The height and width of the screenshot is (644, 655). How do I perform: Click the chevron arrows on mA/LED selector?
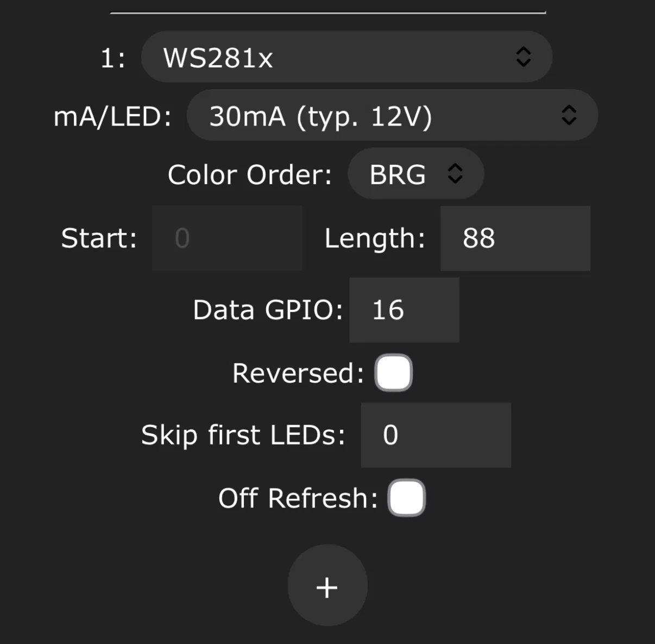click(x=569, y=115)
